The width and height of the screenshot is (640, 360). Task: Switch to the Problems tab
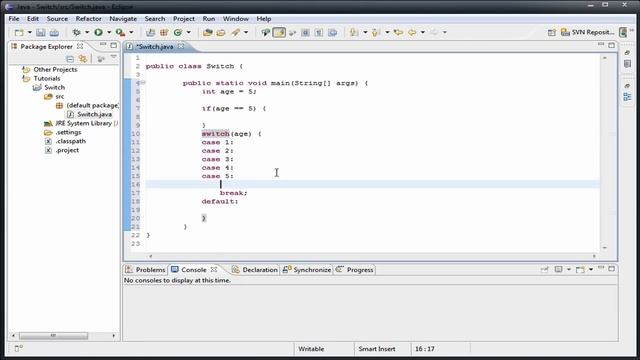146,270
